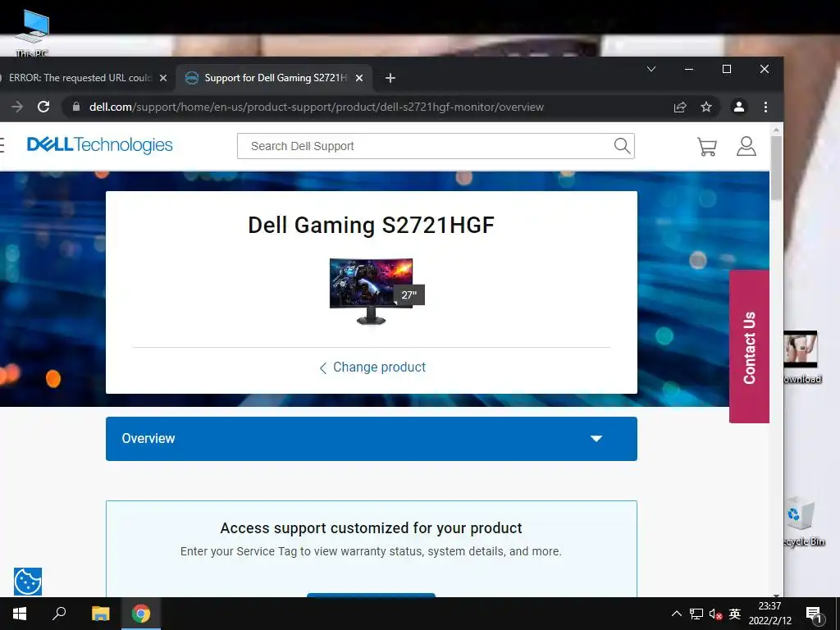Click the Change product link
Screen dimensions: 840x630
(372, 367)
